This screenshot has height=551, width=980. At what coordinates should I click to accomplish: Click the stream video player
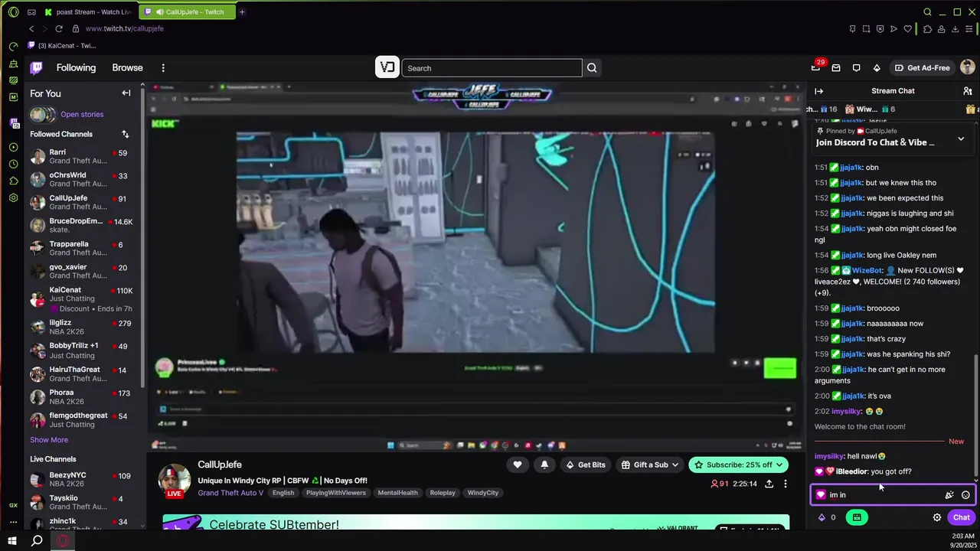pyautogui.click(x=475, y=266)
